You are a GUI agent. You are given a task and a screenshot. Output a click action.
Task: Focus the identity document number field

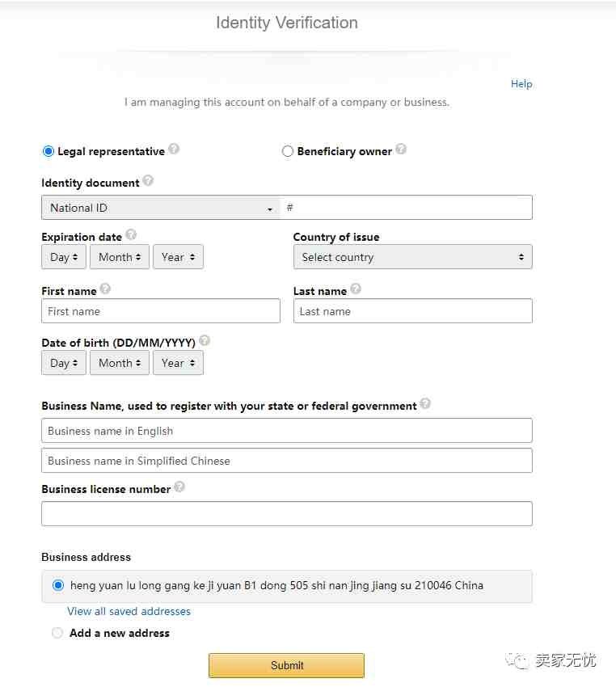pos(406,208)
